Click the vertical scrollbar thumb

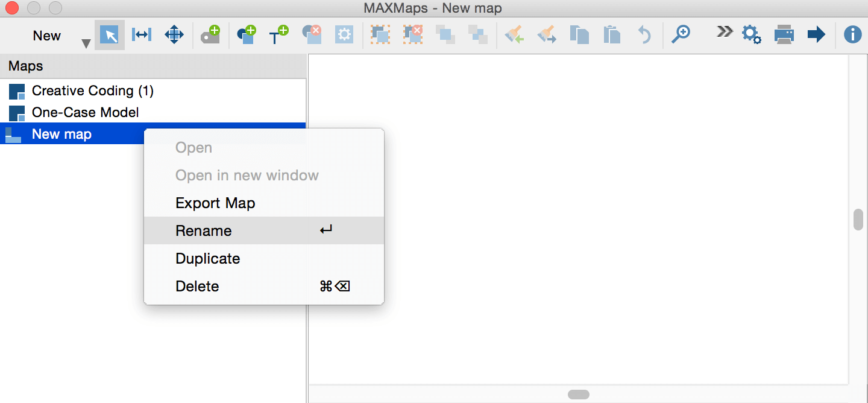tap(858, 220)
